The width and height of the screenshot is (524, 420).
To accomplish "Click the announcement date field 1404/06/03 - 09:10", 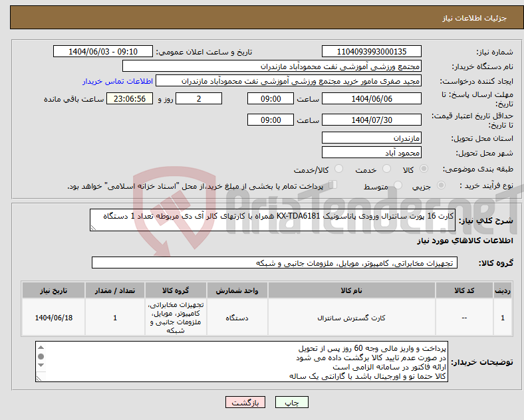I will click(x=103, y=51).
